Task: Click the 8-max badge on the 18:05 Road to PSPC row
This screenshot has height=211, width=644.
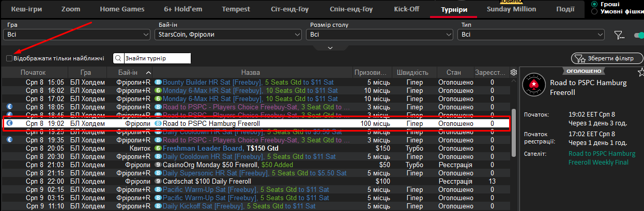Action: [158, 107]
